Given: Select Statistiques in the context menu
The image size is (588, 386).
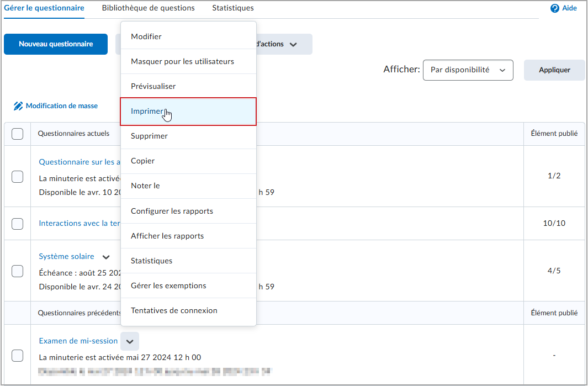Looking at the screenshot, I should point(188,261).
